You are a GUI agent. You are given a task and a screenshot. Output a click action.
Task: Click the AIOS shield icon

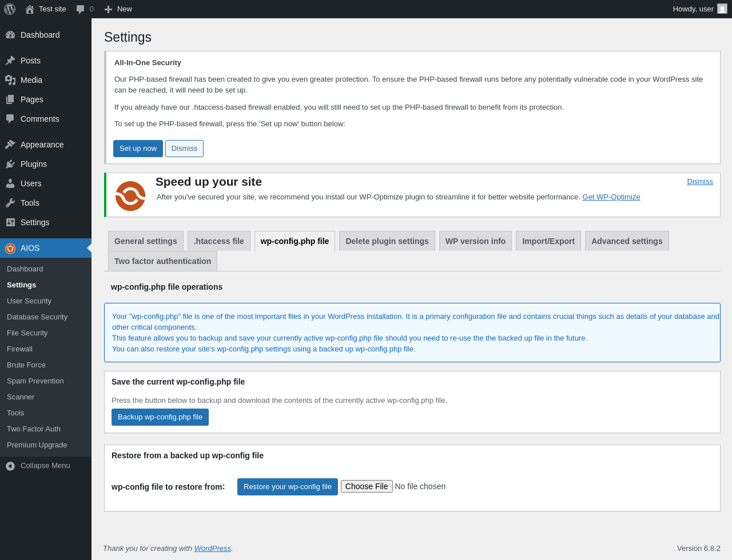click(10, 249)
